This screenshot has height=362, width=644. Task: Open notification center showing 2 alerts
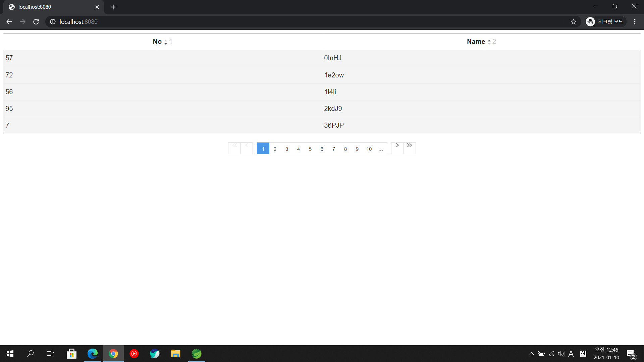point(631,353)
